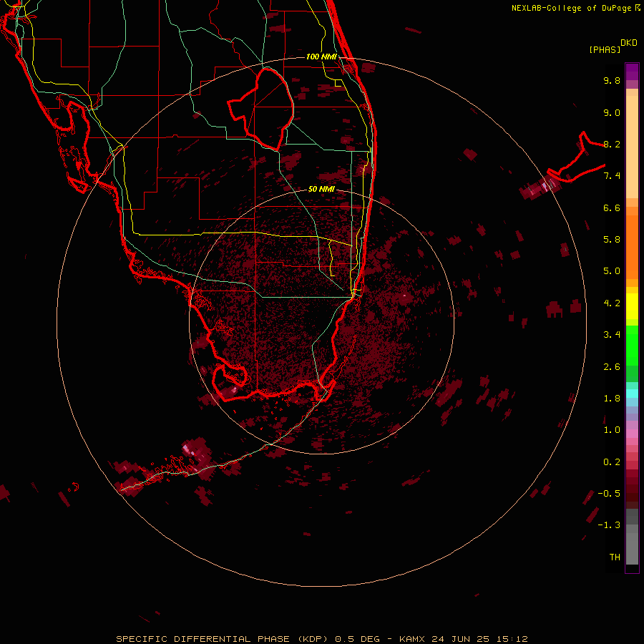
Task: Click the KDP product caption at bottom
Action: coord(321,639)
